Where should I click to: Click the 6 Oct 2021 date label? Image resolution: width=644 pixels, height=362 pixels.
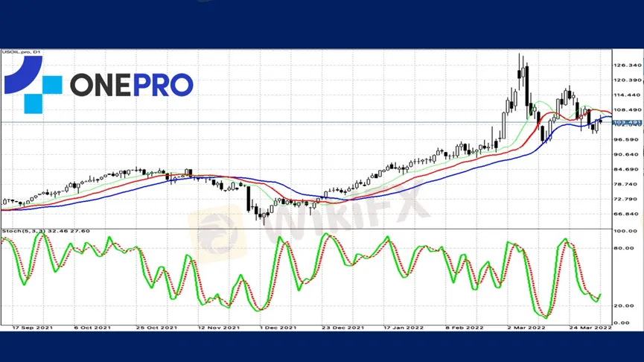click(x=92, y=328)
